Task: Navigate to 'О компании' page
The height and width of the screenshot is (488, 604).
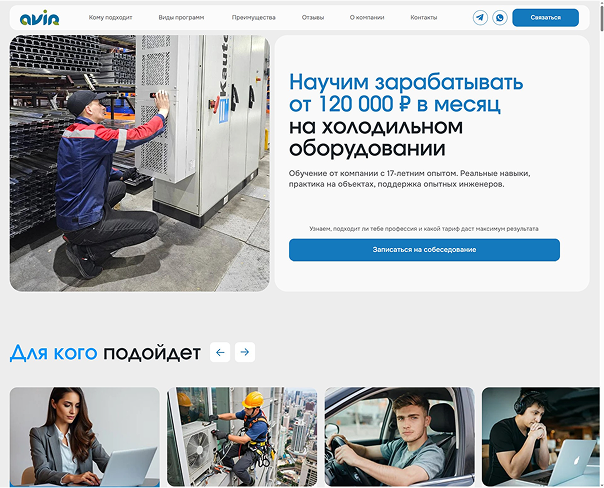Action: (x=367, y=18)
